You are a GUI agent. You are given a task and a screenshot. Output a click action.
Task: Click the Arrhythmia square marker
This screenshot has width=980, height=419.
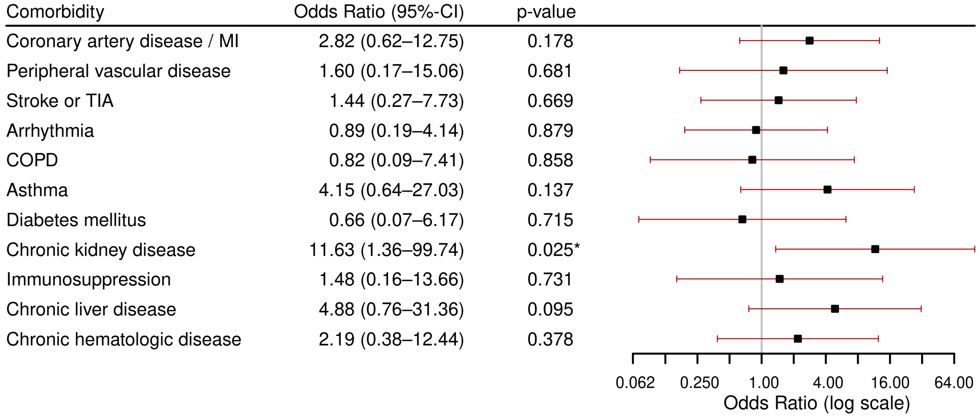click(756, 130)
